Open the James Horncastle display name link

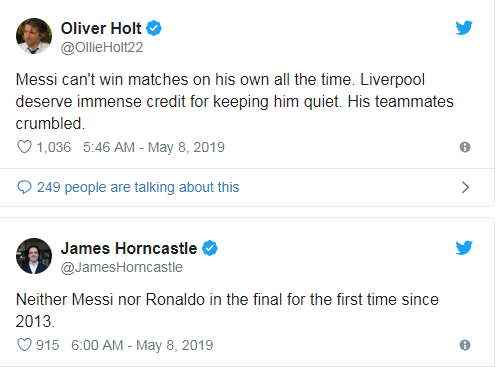coord(129,249)
